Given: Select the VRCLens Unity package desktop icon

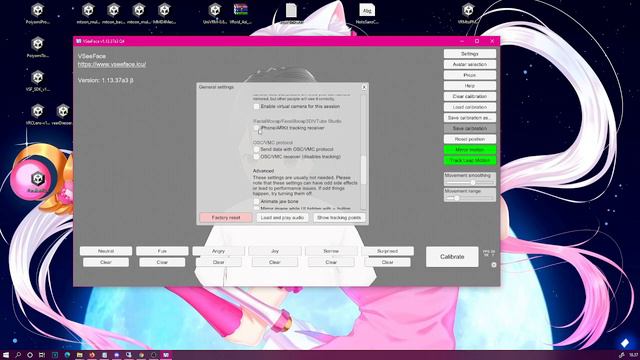Looking at the screenshot, I should 38,114.
